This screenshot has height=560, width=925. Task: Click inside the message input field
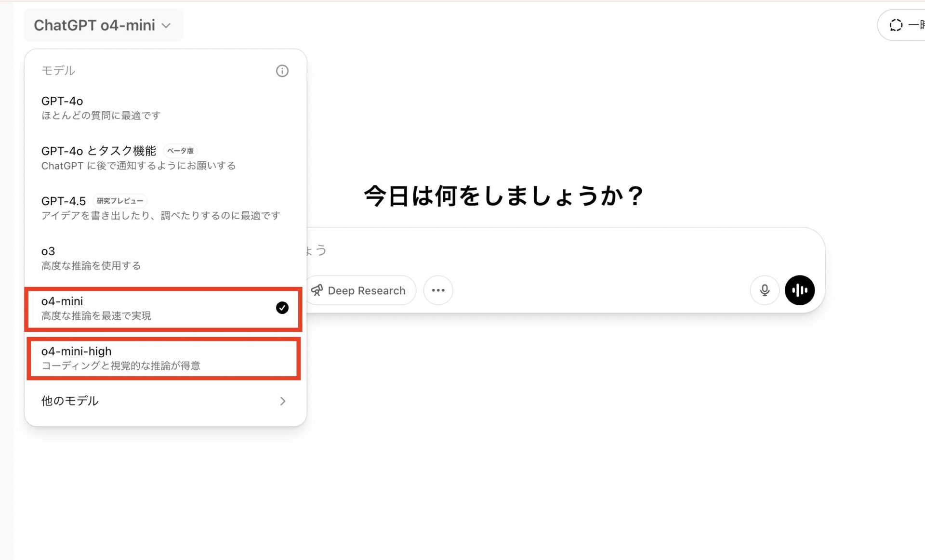click(x=530, y=250)
